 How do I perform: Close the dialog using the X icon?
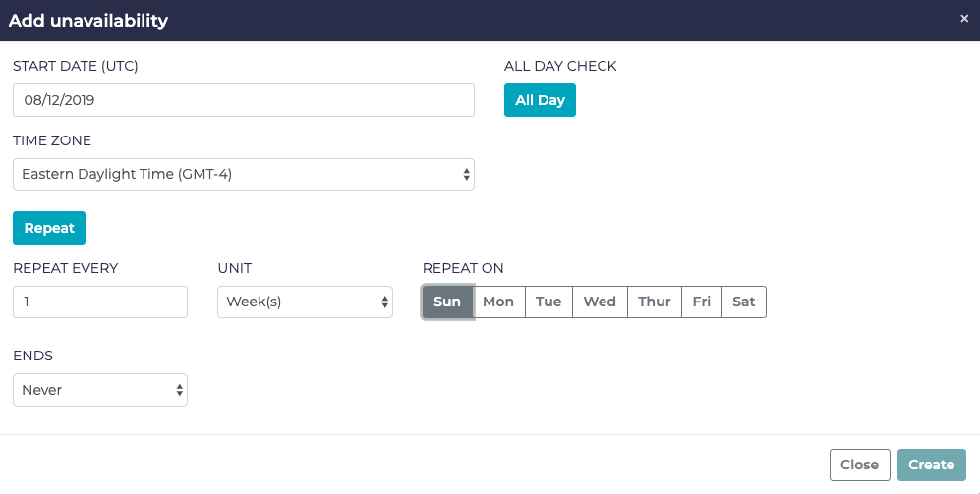(963, 19)
